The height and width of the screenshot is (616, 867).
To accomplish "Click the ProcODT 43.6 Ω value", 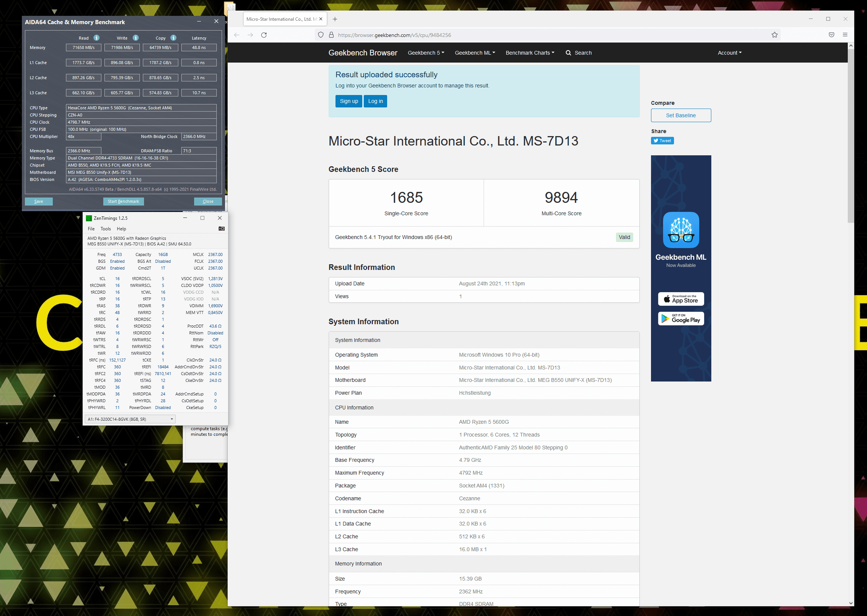I will coord(215,326).
